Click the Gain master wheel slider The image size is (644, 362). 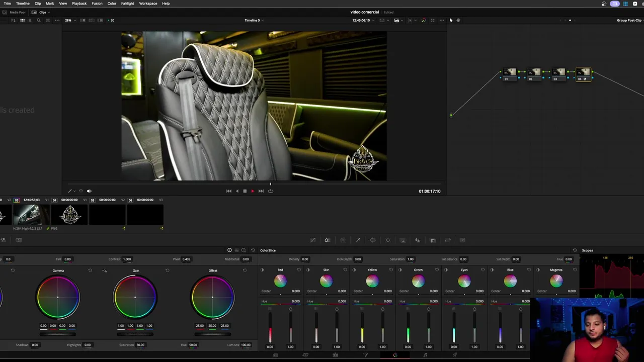[135, 334]
